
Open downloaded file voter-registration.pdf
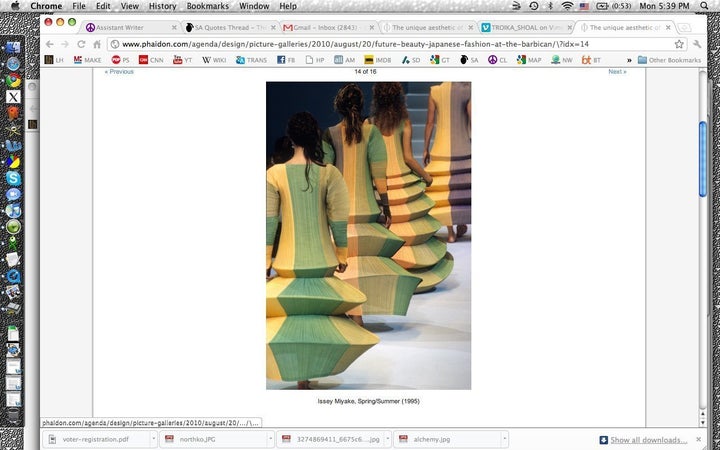click(x=96, y=439)
